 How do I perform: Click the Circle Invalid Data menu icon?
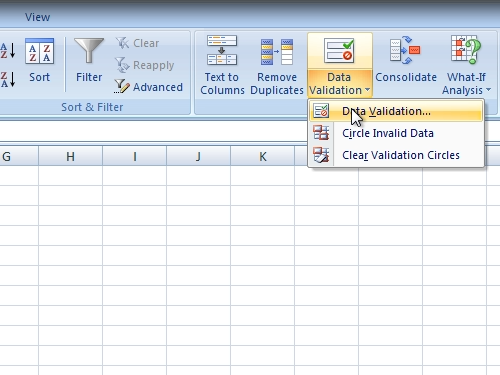click(321, 133)
